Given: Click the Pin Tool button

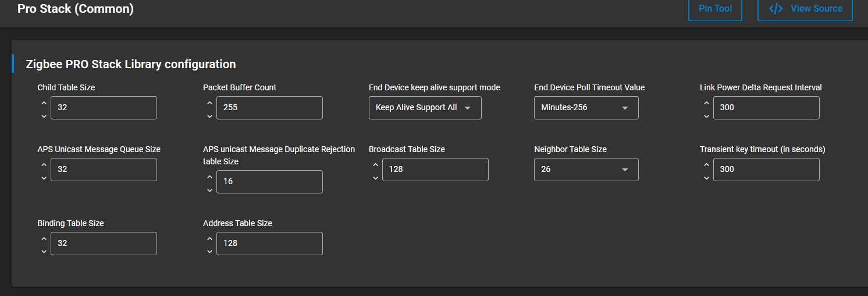Looking at the screenshot, I should [x=715, y=9].
